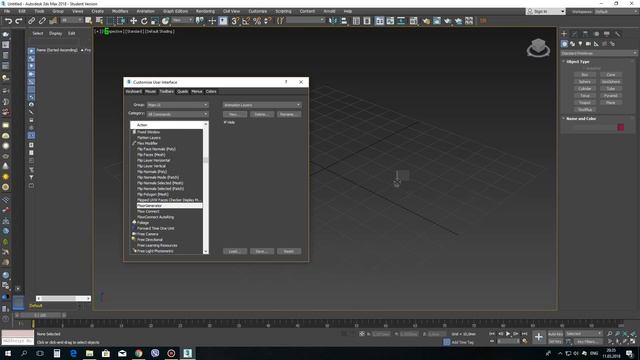
Task: Open the Microsoft Edge taskbar icon
Action: [x=73, y=353]
